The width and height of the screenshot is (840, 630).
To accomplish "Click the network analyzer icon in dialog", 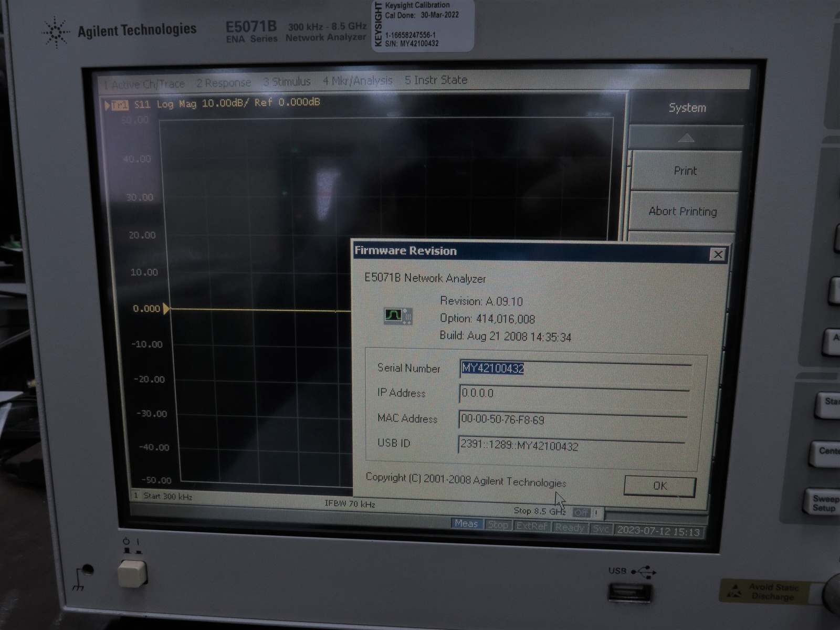I will click(x=397, y=316).
